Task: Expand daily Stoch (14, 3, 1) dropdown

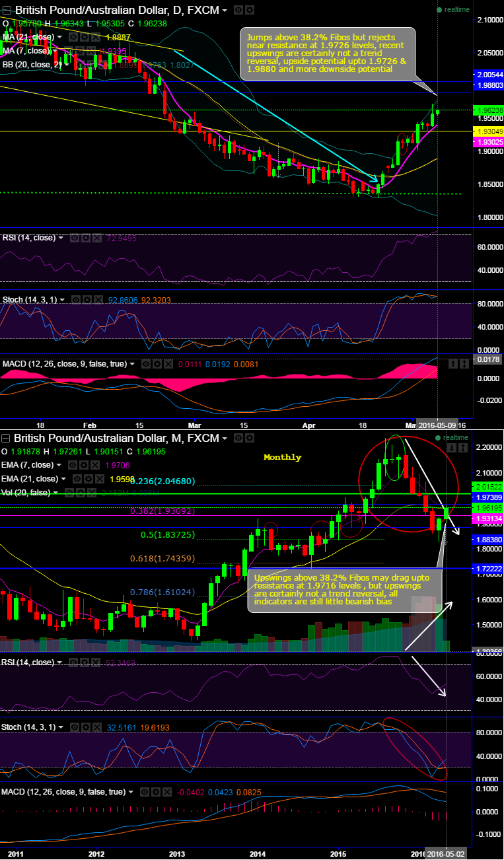Action: [62, 300]
